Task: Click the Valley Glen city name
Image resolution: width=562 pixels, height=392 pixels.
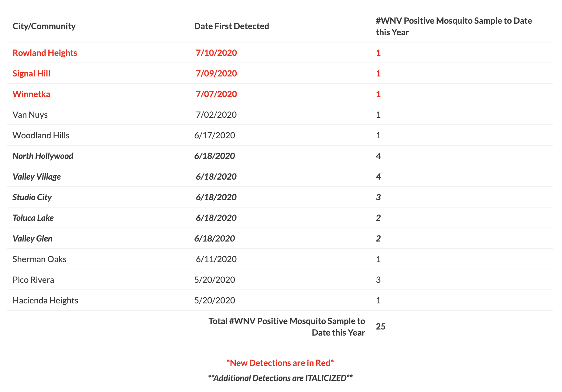Action: (33, 238)
